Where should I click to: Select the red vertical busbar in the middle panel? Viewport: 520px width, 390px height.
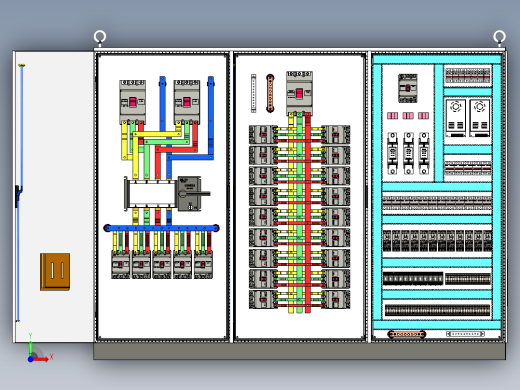(x=308, y=213)
